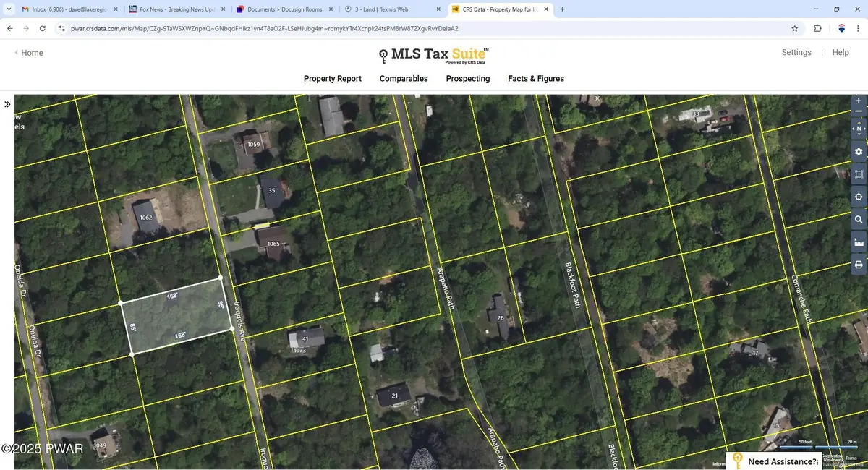Open the map Search magnifier
868x470 pixels.
859,219
